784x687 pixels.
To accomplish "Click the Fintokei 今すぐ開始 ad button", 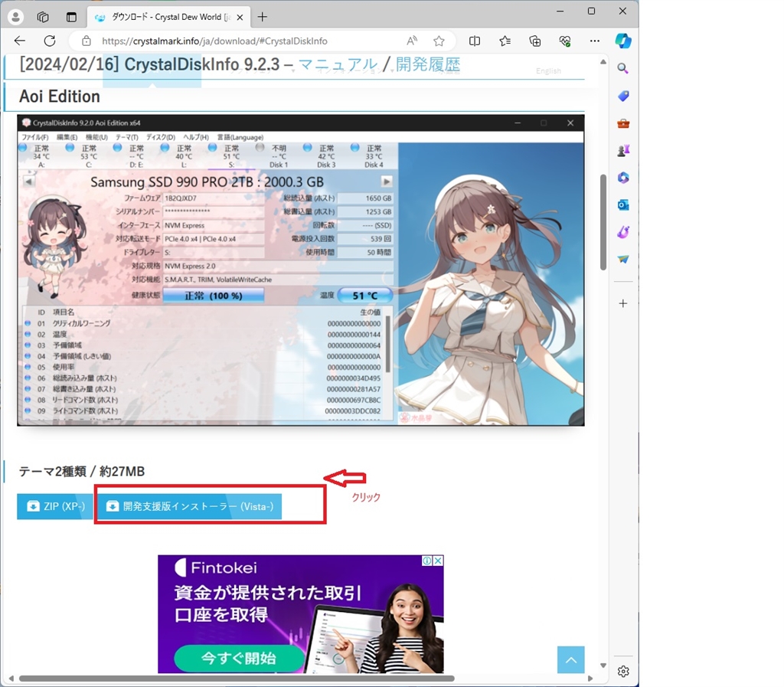I will pyautogui.click(x=239, y=658).
